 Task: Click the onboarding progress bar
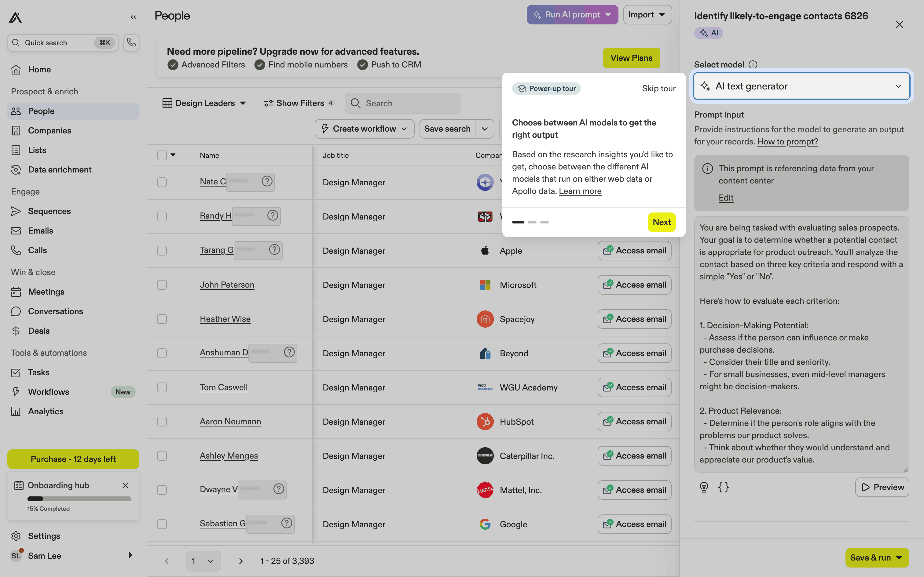(x=79, y=498)
